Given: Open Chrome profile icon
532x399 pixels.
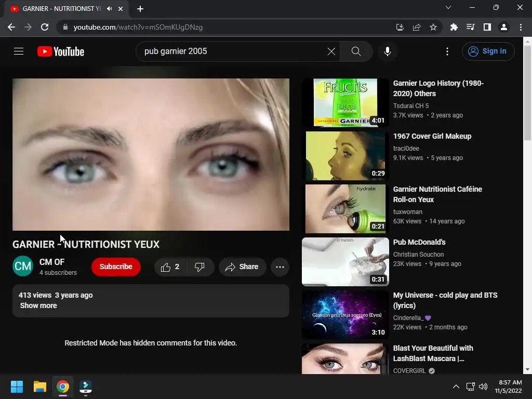Looking at the screenshot, I should click(x=504, y=27).
